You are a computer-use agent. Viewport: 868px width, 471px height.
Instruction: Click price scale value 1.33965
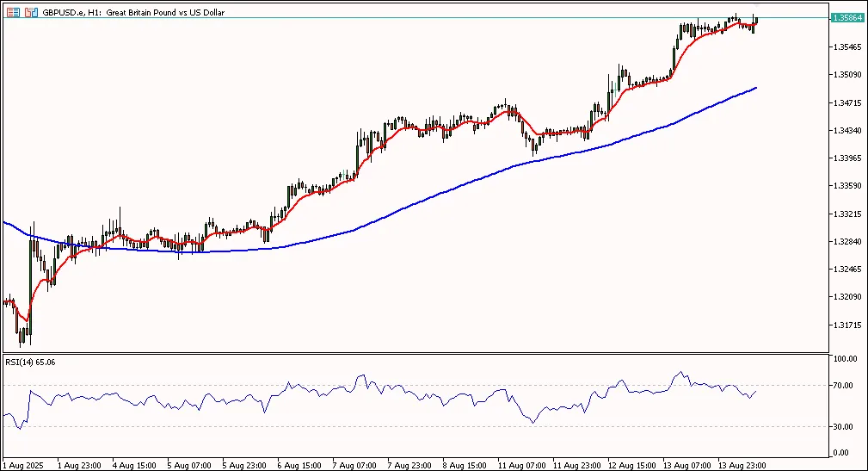click(x=847, y=158)
